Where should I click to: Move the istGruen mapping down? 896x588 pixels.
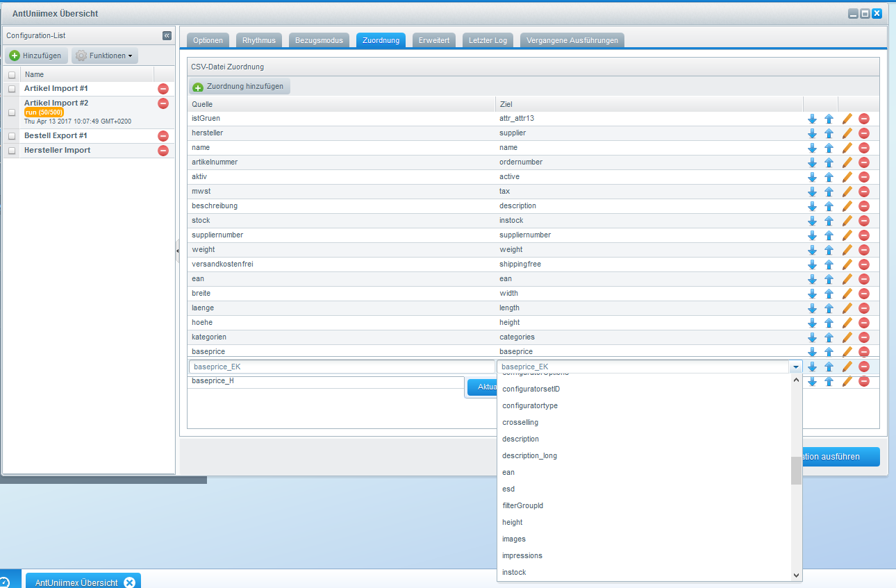coord(812,119)
